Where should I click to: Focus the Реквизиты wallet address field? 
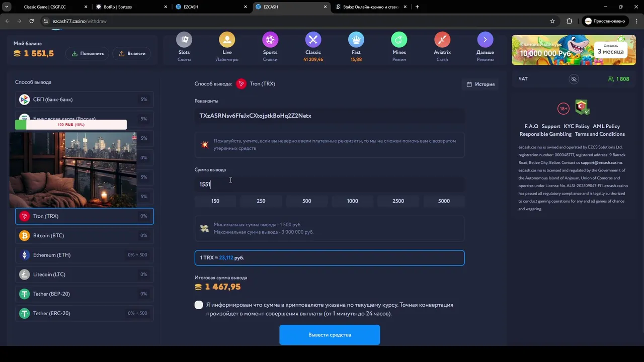pyautogui.click(x=330, y=116)
